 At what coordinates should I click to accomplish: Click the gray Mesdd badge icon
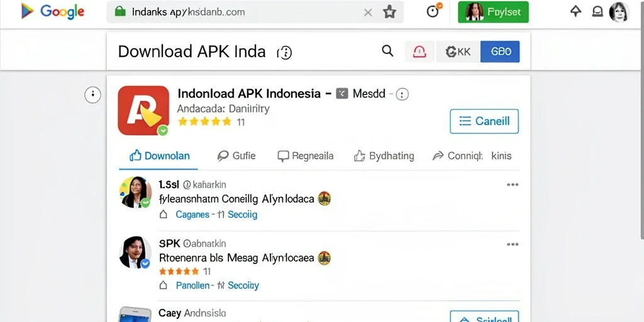[x=342, y=94]
